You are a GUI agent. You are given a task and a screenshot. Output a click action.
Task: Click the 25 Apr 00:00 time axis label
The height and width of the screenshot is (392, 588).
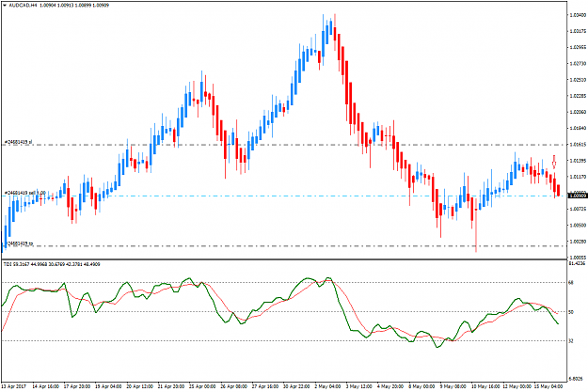pyautogui.click(x=202, y=386)
